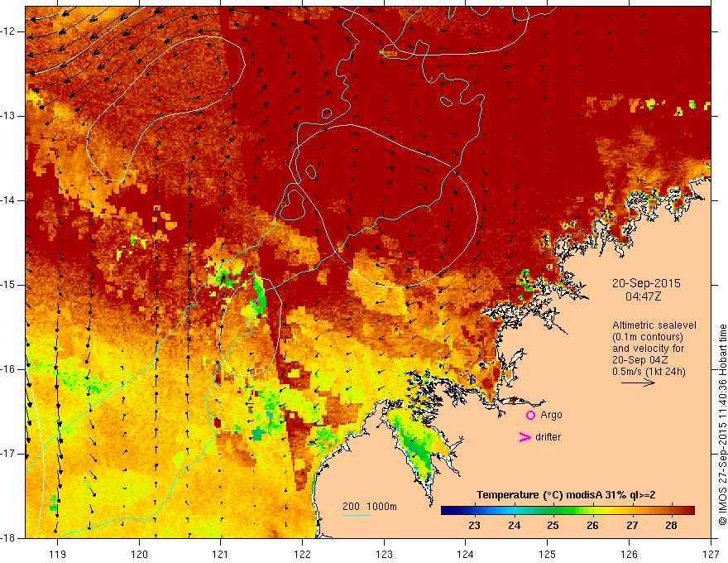Click the 'Temperature (°C) modisA 31% ql>=2' title
The image size is (728, 563).
566,495
